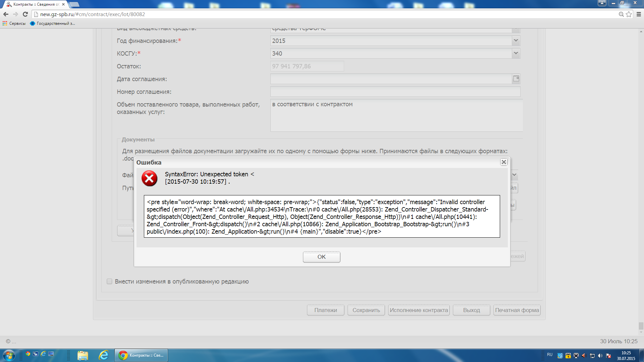This screenshot has height=362, width=644.
Task: Open Chrome menu hamburger icon
Action: tap(639, 14)
